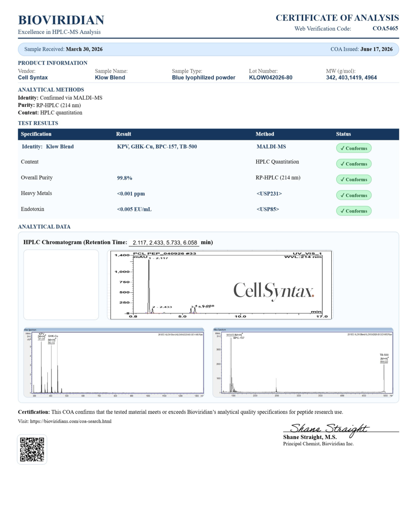The image size is (411, 532).
Task: Click the Sample Received date March 30, 2026
Action: [x=84, y=49]
